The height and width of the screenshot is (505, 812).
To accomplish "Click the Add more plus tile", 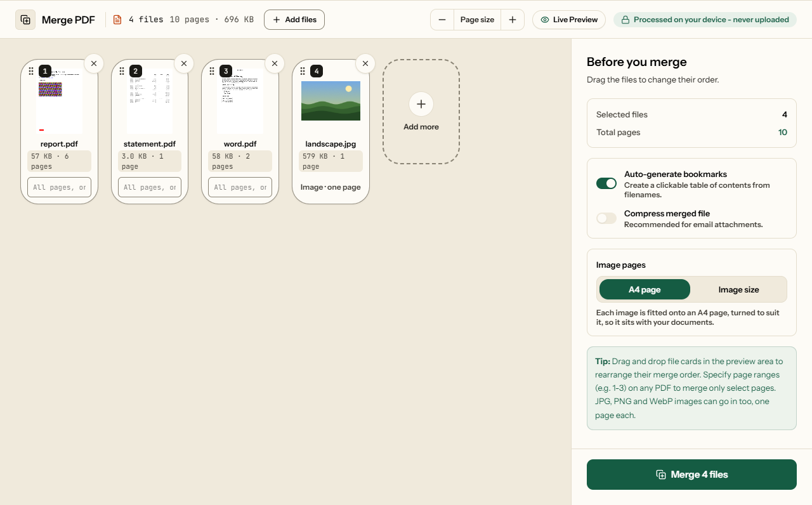I will tap(421, 112).
